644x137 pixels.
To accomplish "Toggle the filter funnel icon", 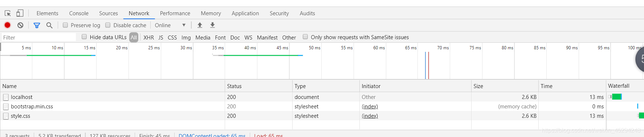I will [x=37, y=25].
